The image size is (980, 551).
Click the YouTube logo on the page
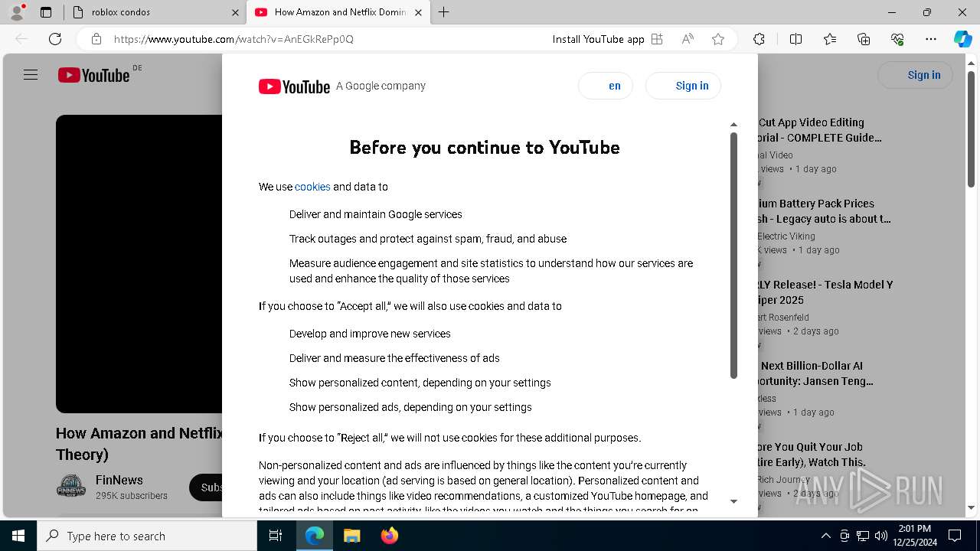point(93,75)
